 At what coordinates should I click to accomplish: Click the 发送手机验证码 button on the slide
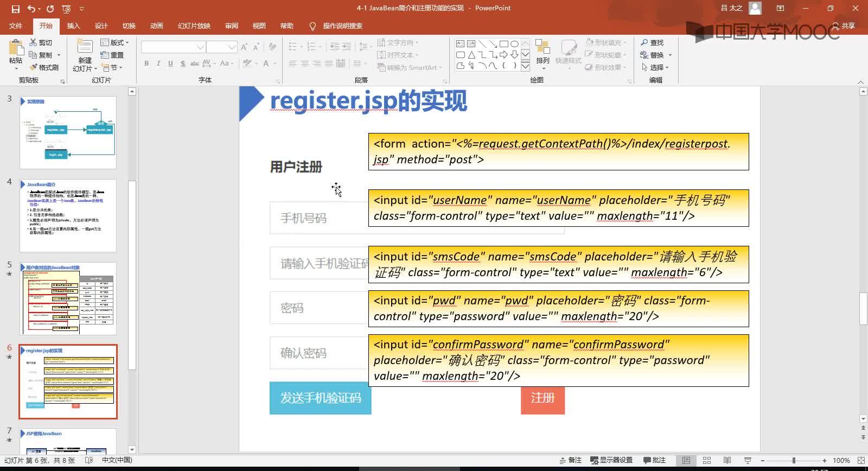(320, 398)
